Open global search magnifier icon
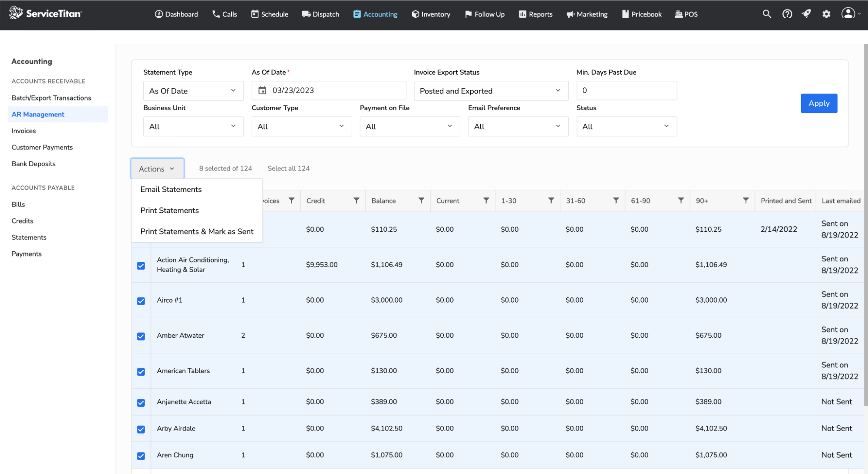Image resolution: width=868 pixels, height=474 pixels. tap(767, 13)
